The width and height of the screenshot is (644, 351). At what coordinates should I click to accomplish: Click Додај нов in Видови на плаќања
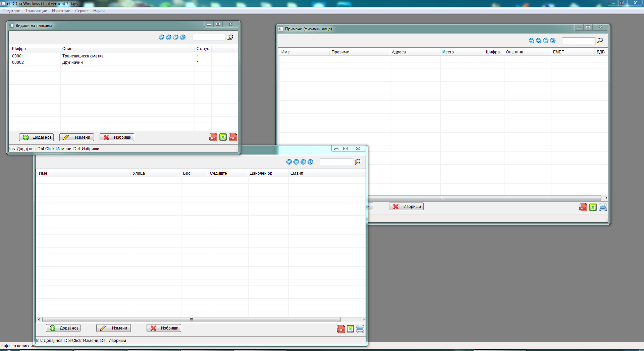(37, 137)
